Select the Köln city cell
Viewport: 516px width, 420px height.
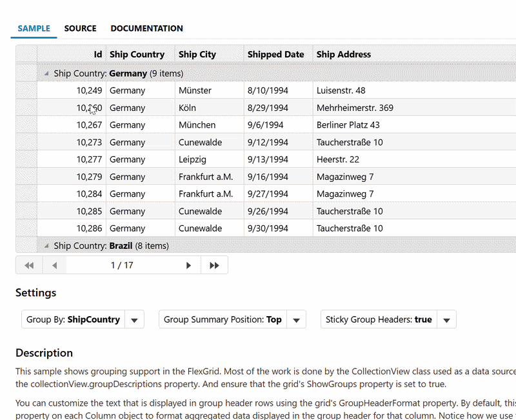pyautogui.click(x=210, y=108)
